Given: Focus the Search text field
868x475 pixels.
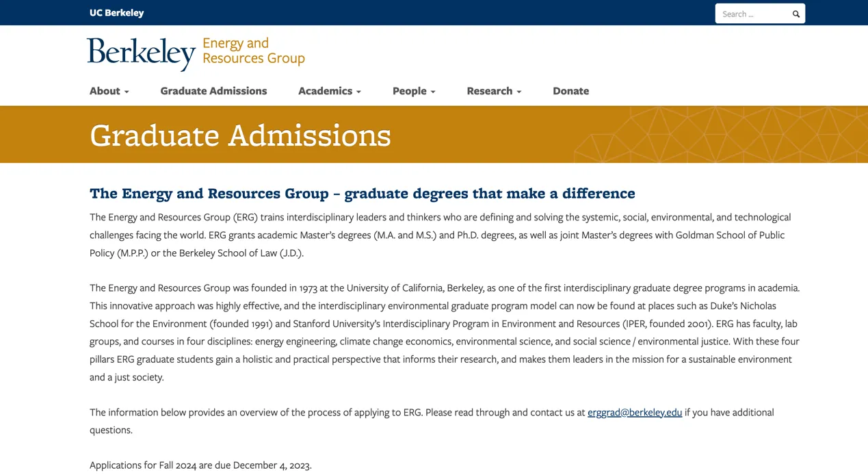Looking at the screenshot, I should coord(752,14).
